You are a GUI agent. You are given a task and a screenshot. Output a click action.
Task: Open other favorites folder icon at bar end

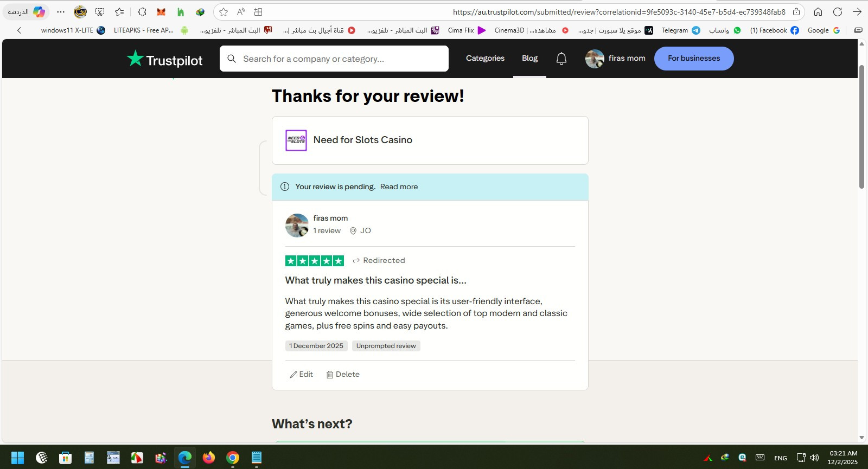point(858,30)
